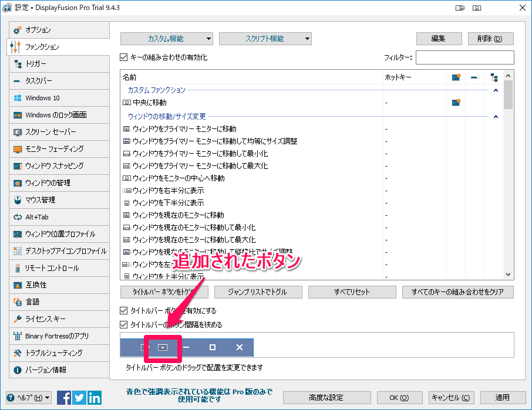The image size is (532, 410).
Task: Go to Windows のロック画面 tab
Action: click(59, 115)
